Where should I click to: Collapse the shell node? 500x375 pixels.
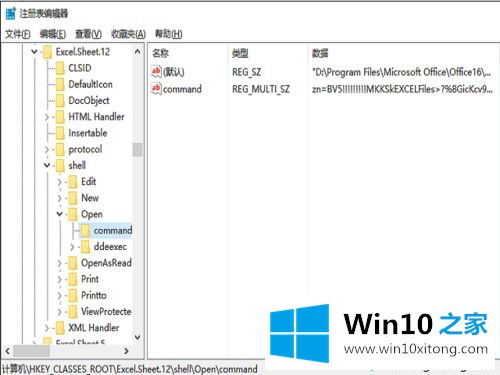(x=47, y=165)
